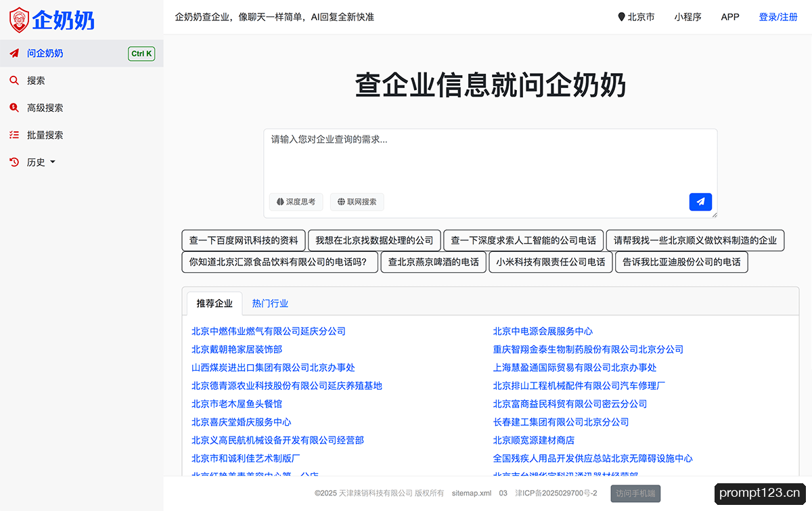Screen dimensions: 812x511
Task: Open 全国残疾人用品开发供应总站北京无障碍设施中心
Action: [593, 459]
